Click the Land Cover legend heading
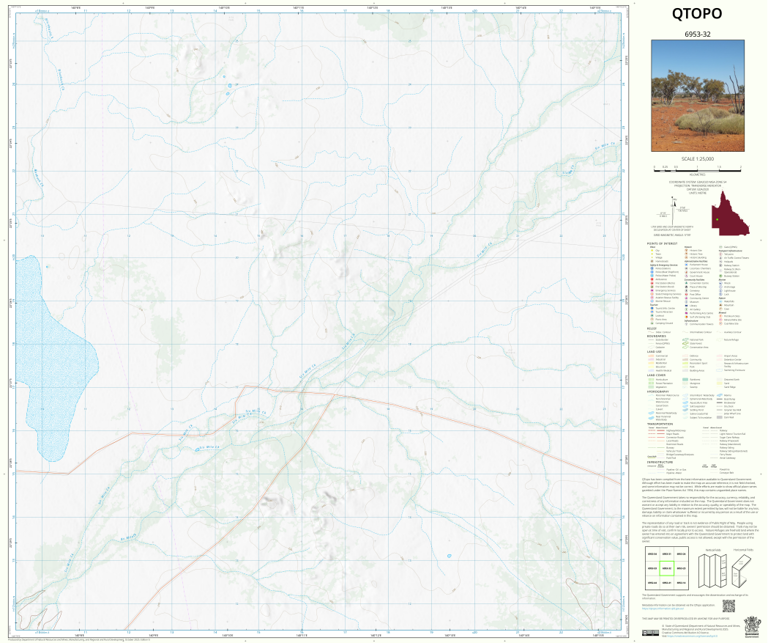Viewport: 768px width, 643px height. tap(657, 375)
